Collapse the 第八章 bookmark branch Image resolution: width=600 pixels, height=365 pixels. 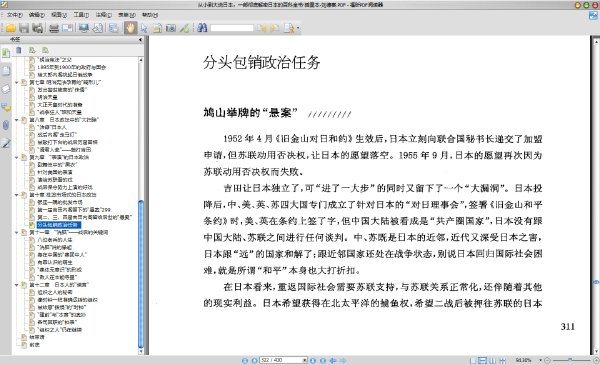coord(17,120)
